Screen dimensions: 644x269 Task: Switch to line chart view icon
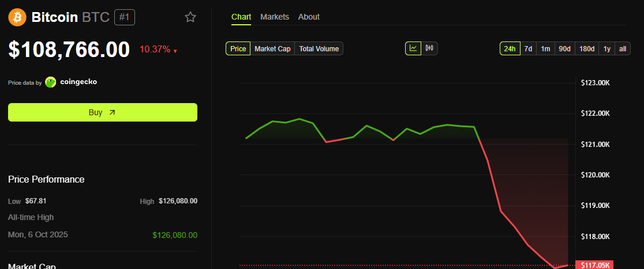point(413,48)
